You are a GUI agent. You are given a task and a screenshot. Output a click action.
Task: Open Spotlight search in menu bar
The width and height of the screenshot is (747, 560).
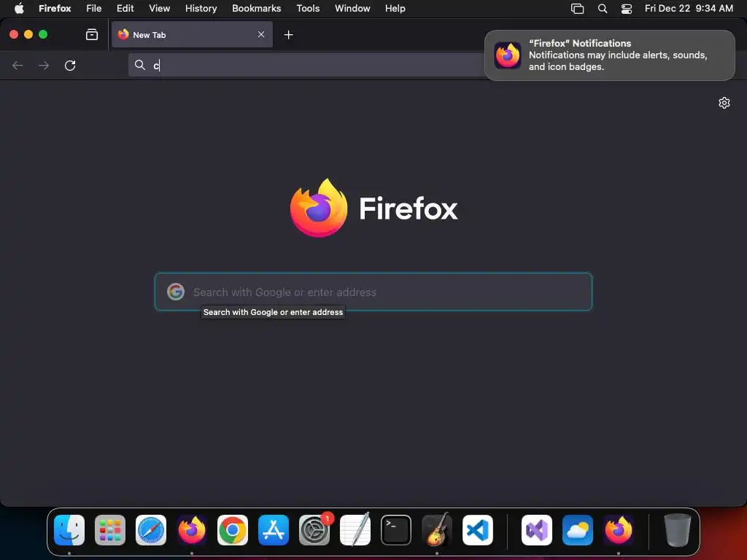pos(602,8)
